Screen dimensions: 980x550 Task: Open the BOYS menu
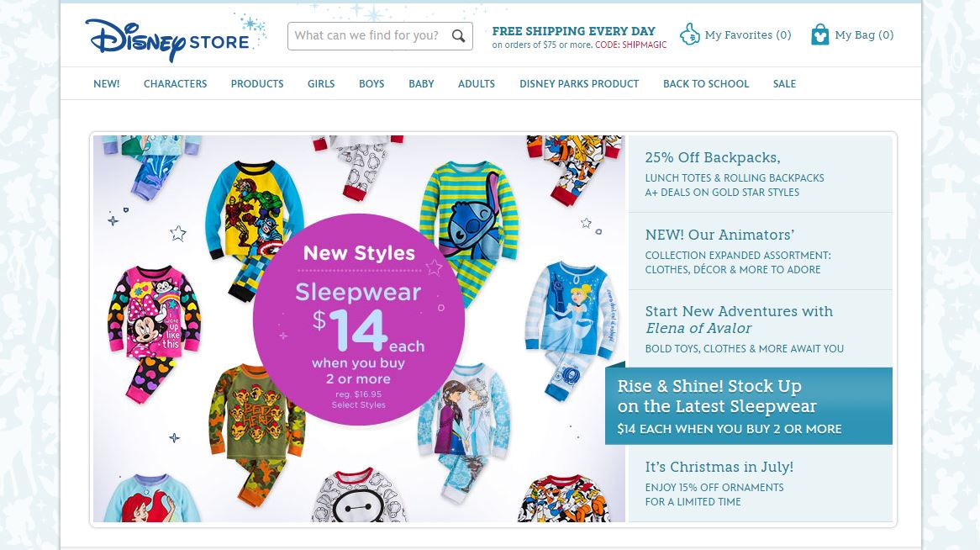[371, 84]
